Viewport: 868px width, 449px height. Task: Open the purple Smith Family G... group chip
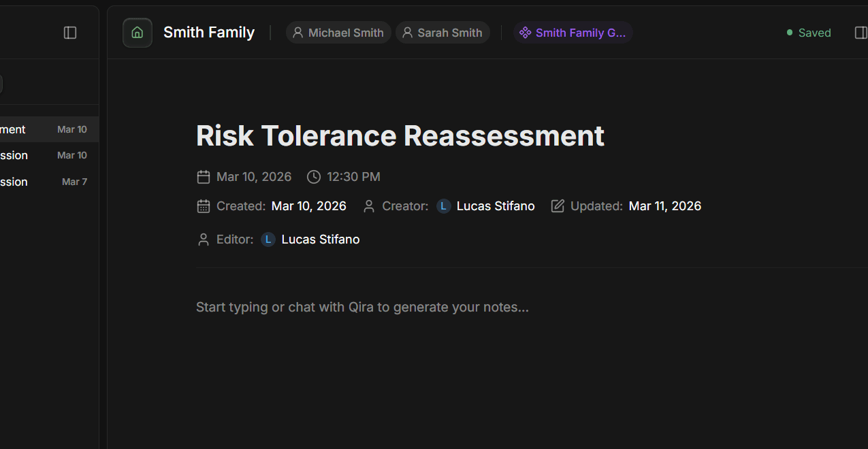click(x=573, y=33)
